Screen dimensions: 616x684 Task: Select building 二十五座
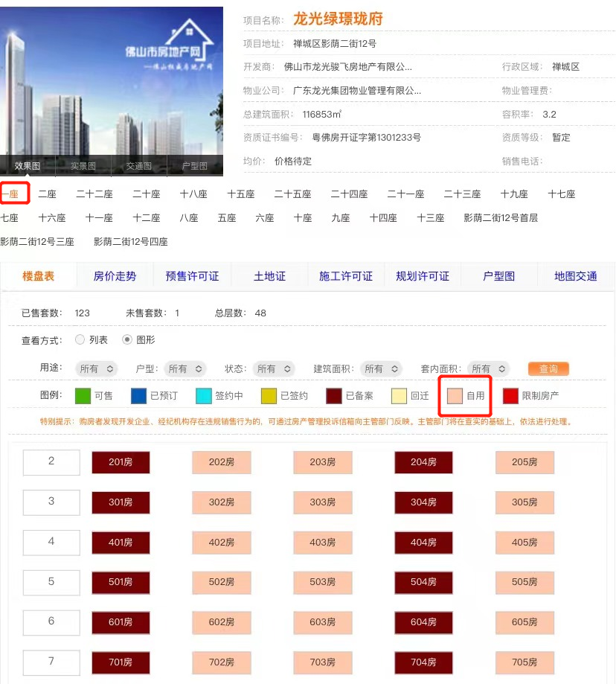click(292, 194)
